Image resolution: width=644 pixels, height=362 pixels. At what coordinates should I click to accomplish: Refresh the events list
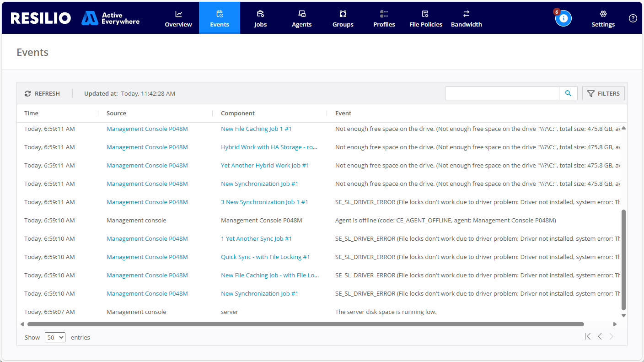coord(42,93)
